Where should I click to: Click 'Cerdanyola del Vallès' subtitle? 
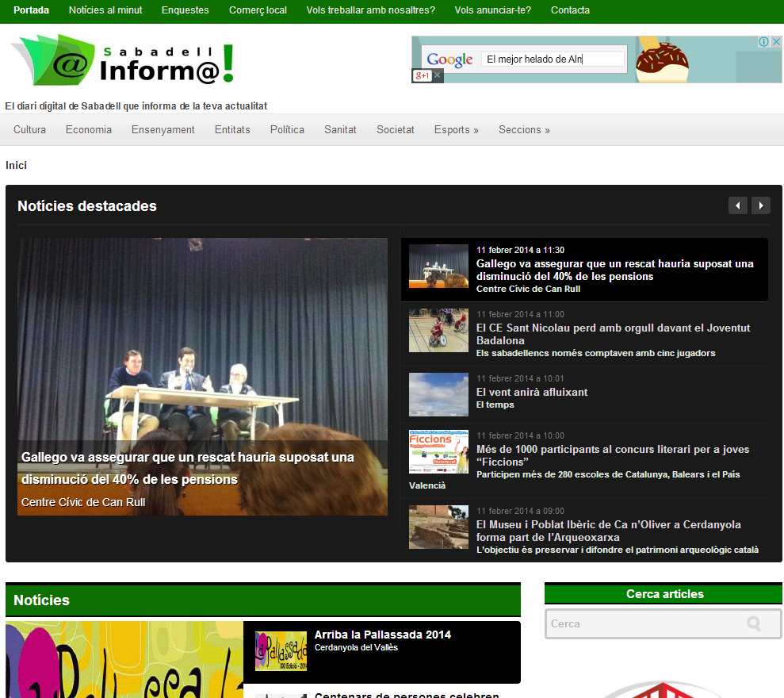[x=356, y=647]
